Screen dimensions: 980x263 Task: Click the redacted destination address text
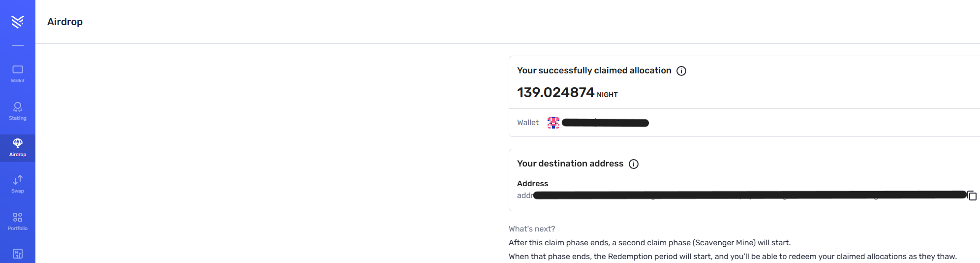pos(748,196)
